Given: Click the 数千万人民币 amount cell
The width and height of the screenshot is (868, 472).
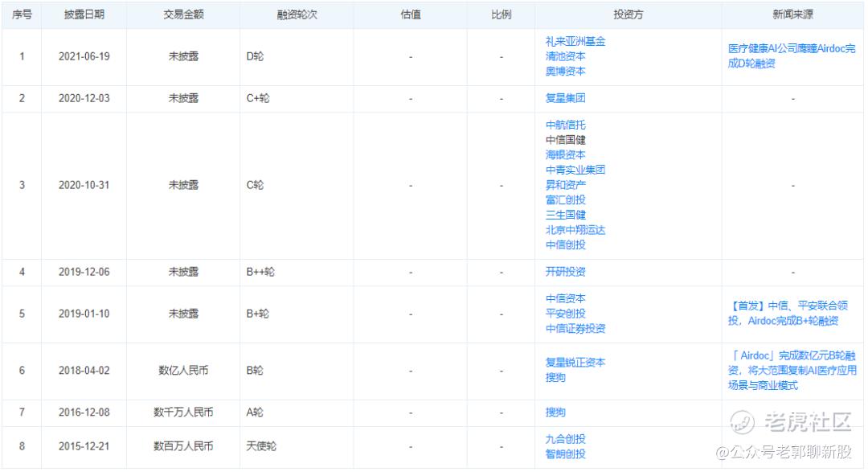Looking at the screenshot, I should (183, 412).
